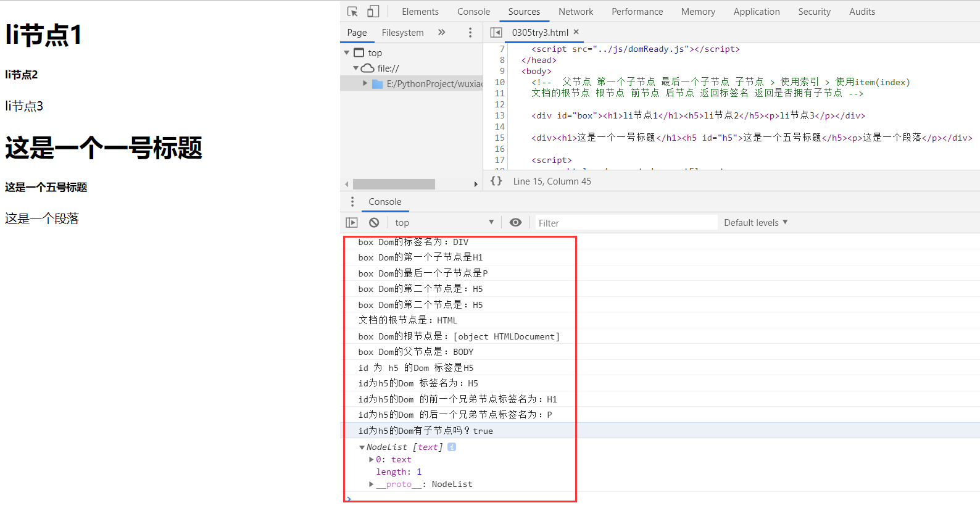
Task: Click the 'length: 1' property
Action: [399, 472]
